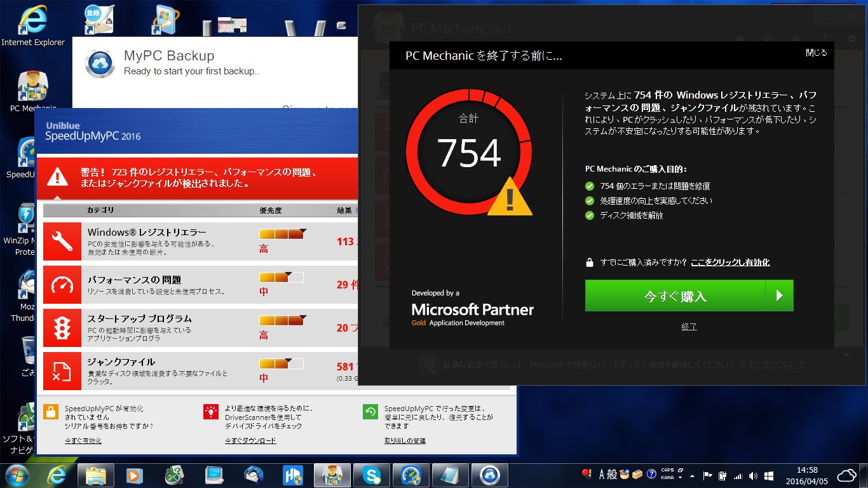Toggle IME input mode A in language bar
Image resolution: width=868 pixels, height=488 pixels.
pyautogui.click(x=602, y=475)
